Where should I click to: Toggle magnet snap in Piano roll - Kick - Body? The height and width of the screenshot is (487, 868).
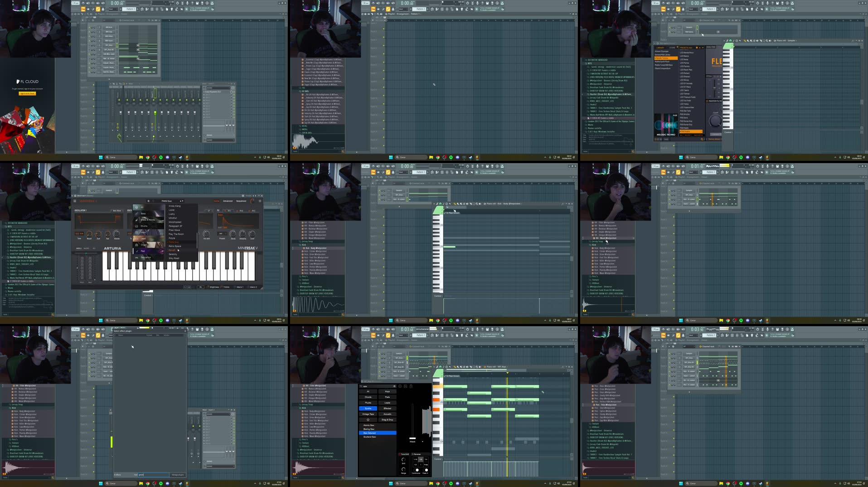[x=440, y=204]
